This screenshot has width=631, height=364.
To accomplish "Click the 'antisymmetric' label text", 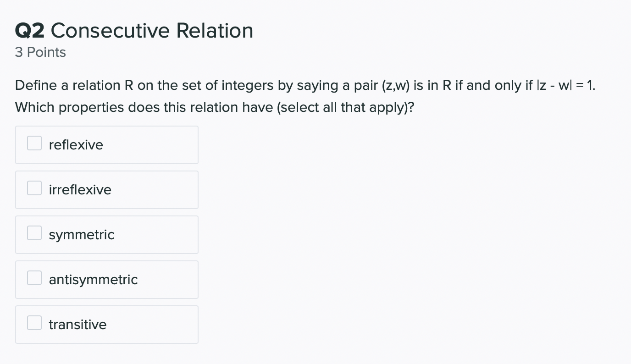I will (x=94, y=280).
